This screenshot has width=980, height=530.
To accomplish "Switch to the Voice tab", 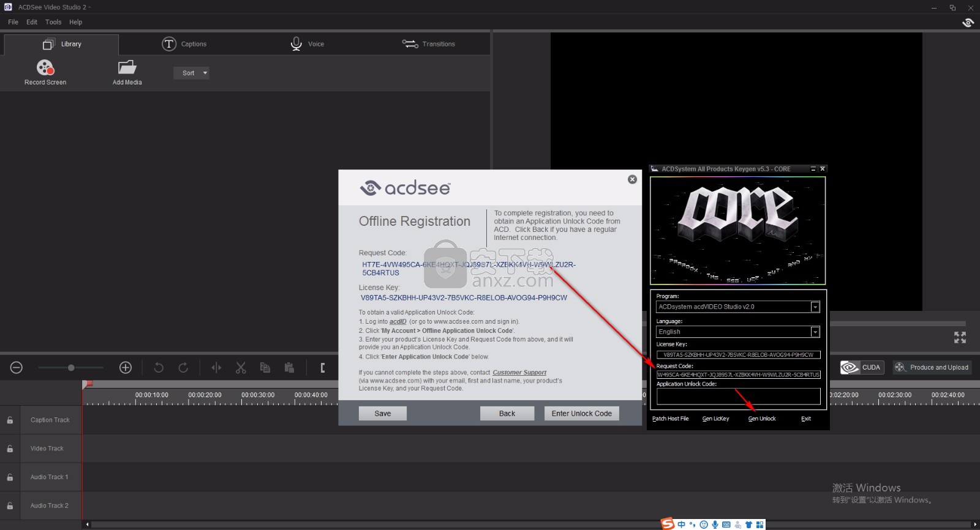I will [x=307, y=44].
